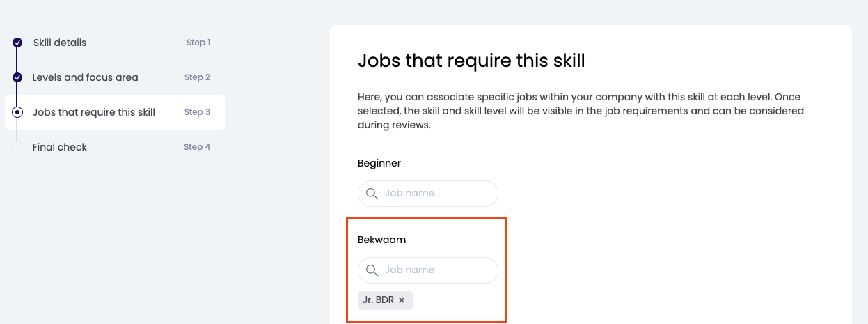Click the empty circle icon beside Final check
Viewport: 868px width, 324px height.
pyautogui.click(x=17, y=147)
